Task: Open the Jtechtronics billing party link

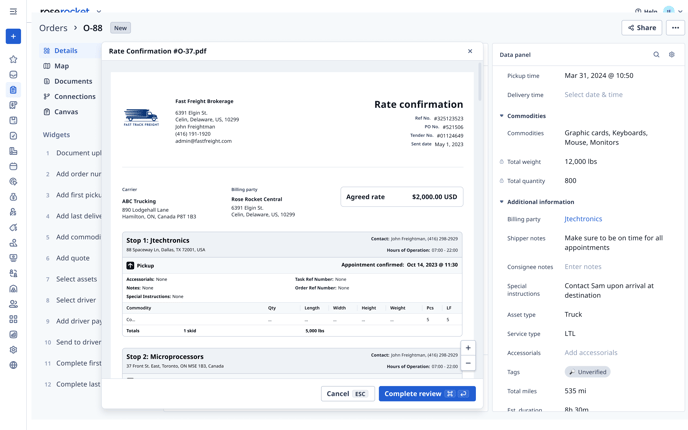Action: pos(583,219)
